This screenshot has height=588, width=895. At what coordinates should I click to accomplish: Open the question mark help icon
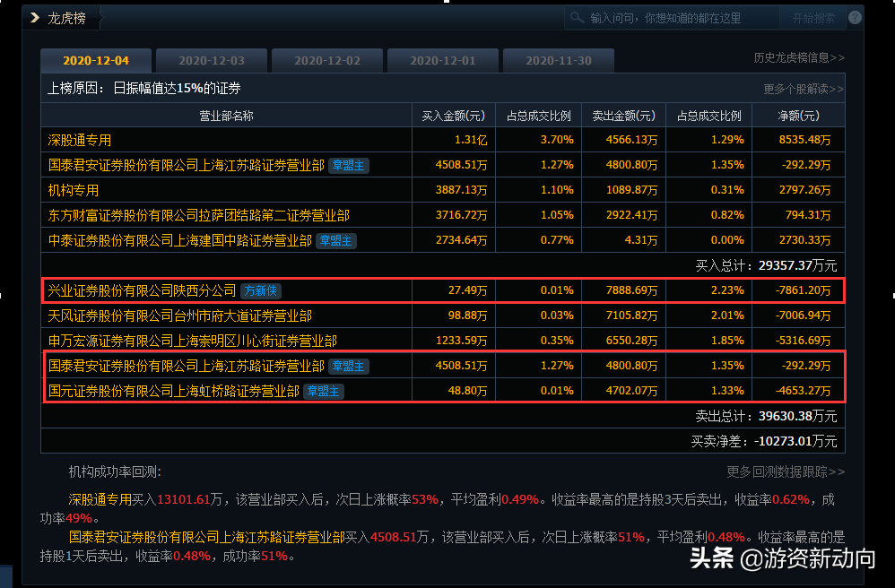click(855, 18)
